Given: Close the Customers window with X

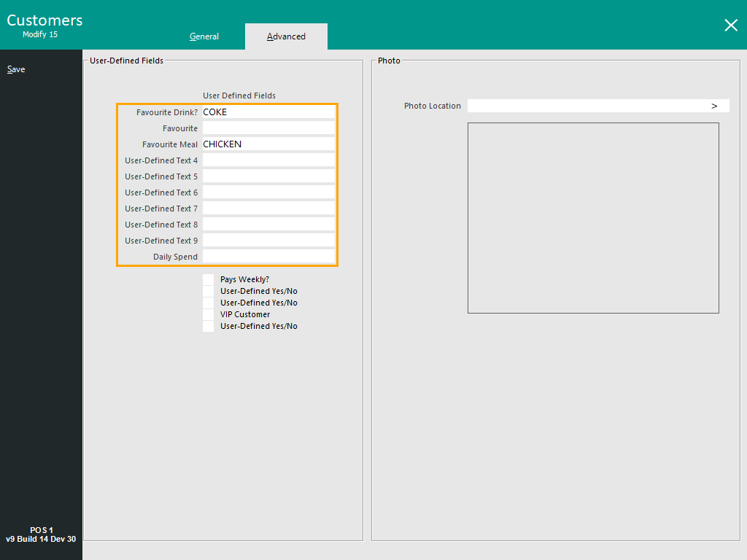Looking at the screenshot, I should coord(730,25).
